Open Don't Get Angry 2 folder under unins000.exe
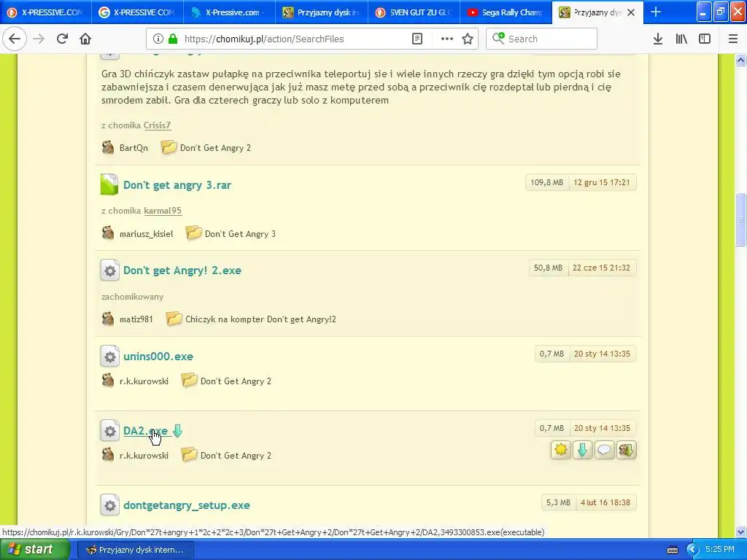747x560 pixels. (236, 381)
